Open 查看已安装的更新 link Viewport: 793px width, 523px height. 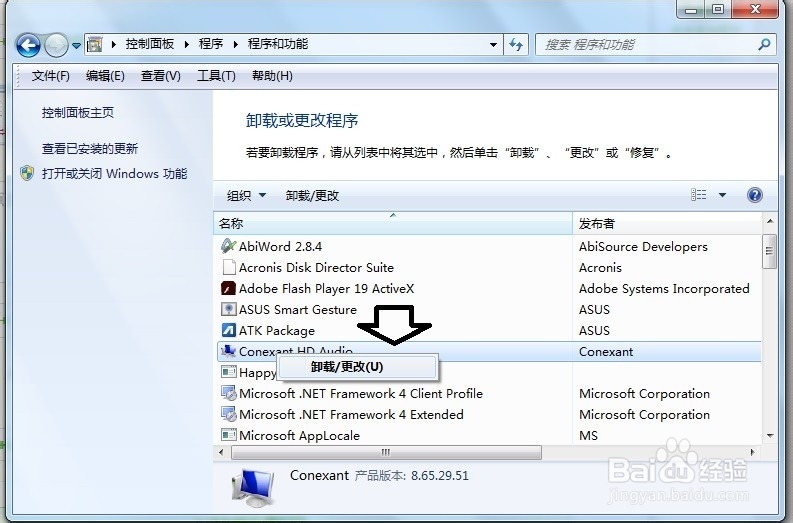pos(90,149)
